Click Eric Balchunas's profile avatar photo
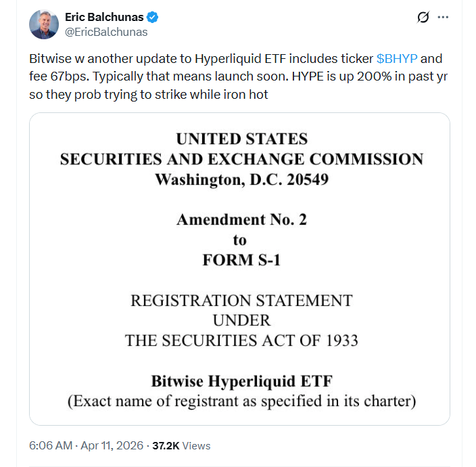Image resolution: width=476 pixels, height=467 pixels. click(x=44, y=24)
